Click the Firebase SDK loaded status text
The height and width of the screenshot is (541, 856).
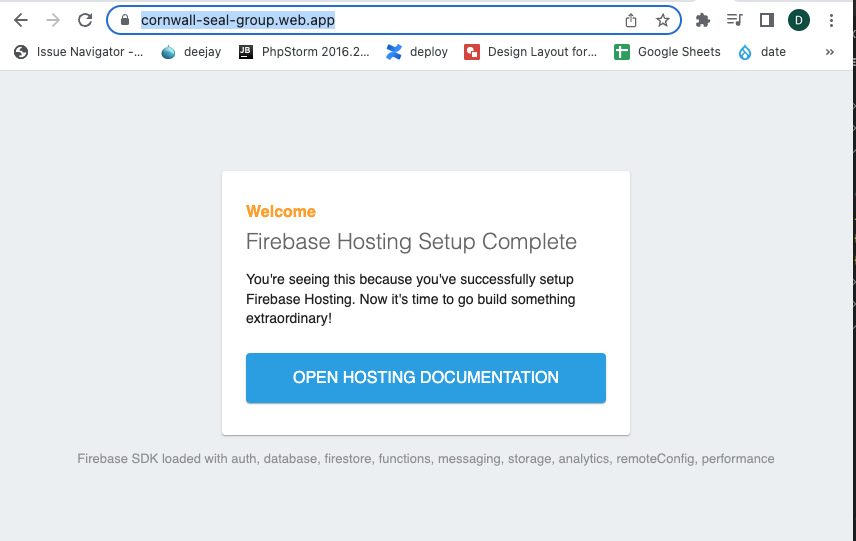click(x=426, y=459)
